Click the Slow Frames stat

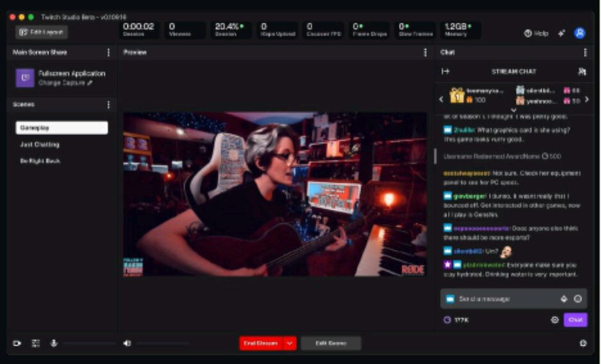tap(416, 29)
